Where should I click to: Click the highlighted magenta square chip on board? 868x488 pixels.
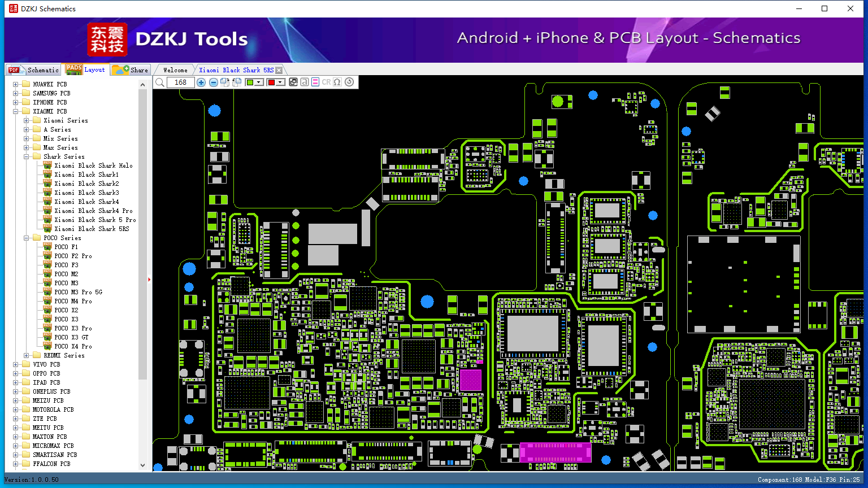point(470,380)
